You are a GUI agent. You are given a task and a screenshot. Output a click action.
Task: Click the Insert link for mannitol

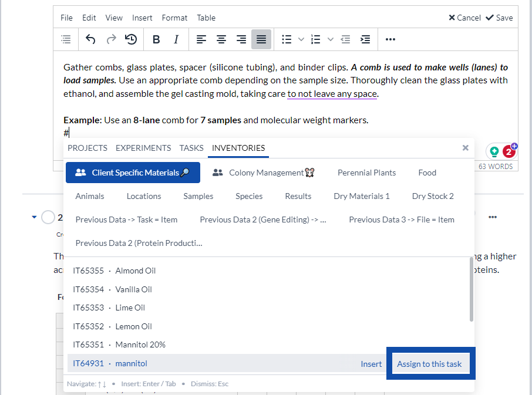[x=371, y=364]
